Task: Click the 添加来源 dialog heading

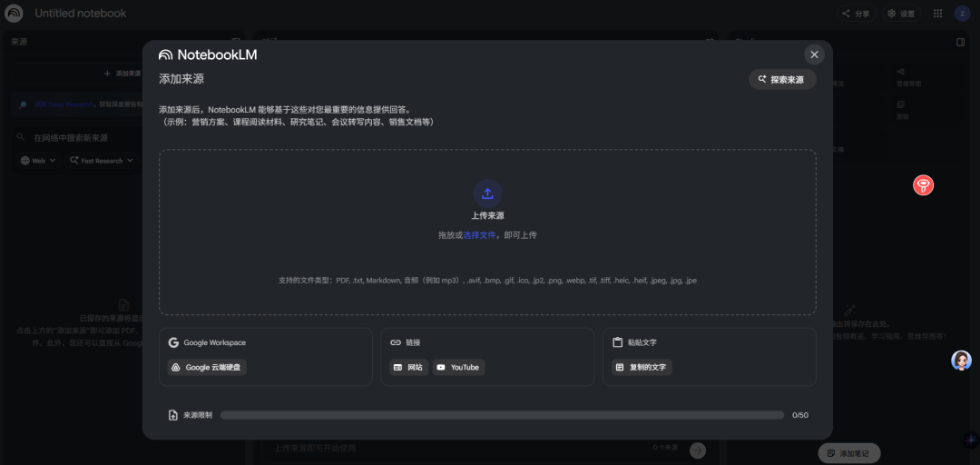Action: pos(181,79)
